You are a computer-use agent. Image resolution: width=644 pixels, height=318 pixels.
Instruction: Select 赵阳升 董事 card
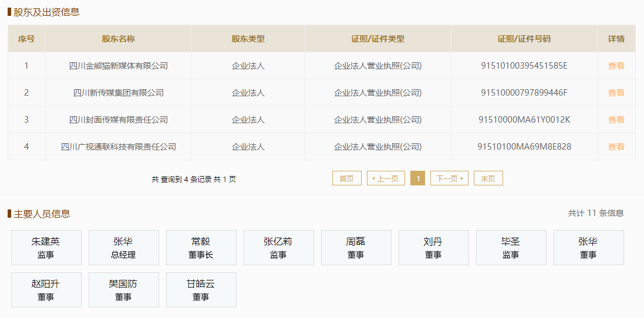[x=46, y=290]
